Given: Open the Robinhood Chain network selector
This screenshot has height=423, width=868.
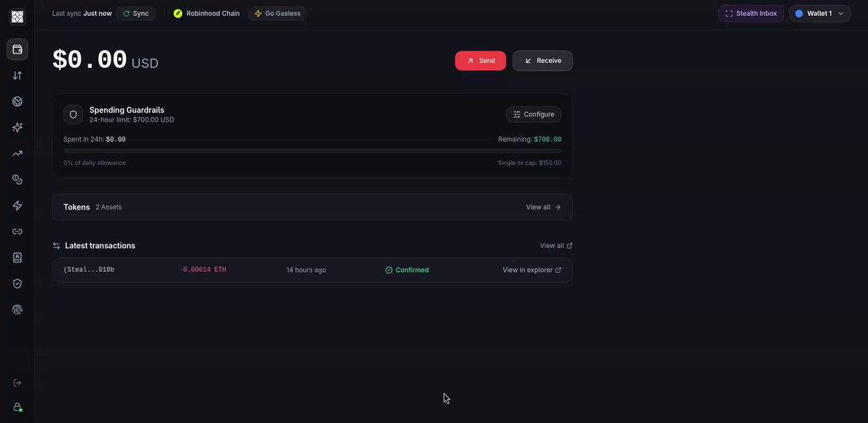Looking at the screenshot, I should pos(207,14).
